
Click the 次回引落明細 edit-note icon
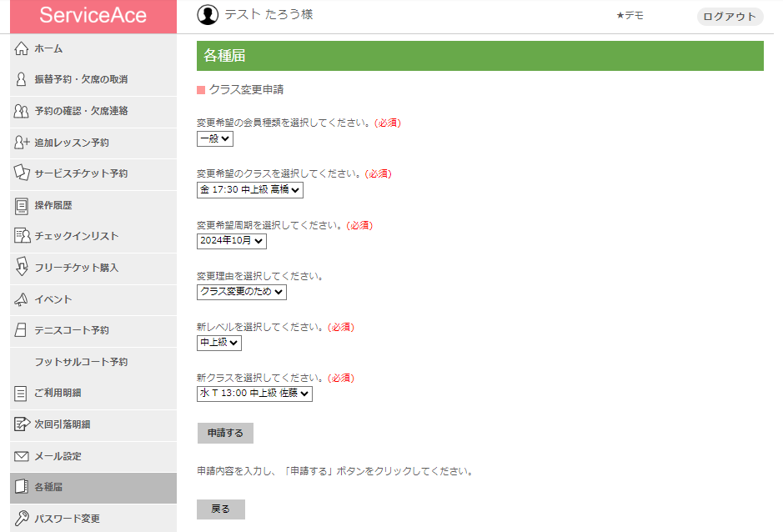tap(22, 424)
